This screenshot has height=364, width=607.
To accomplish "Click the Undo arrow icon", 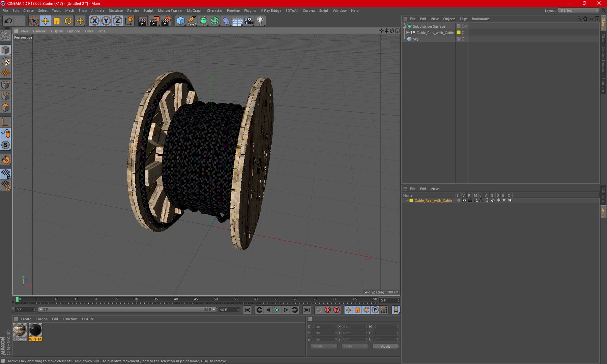I will 8,21.
